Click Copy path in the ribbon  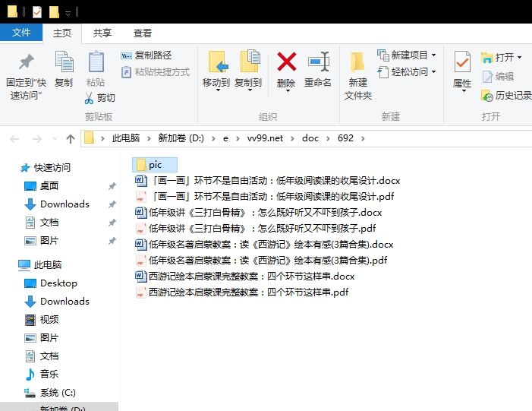point(146,55)
